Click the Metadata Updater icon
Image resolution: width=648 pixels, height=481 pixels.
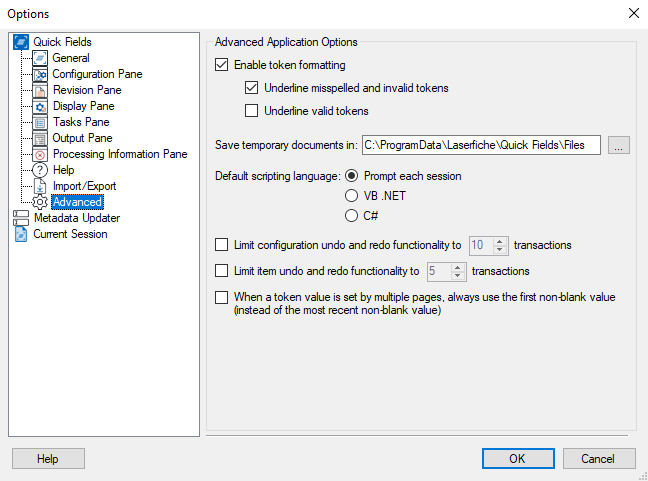point(21,218)
